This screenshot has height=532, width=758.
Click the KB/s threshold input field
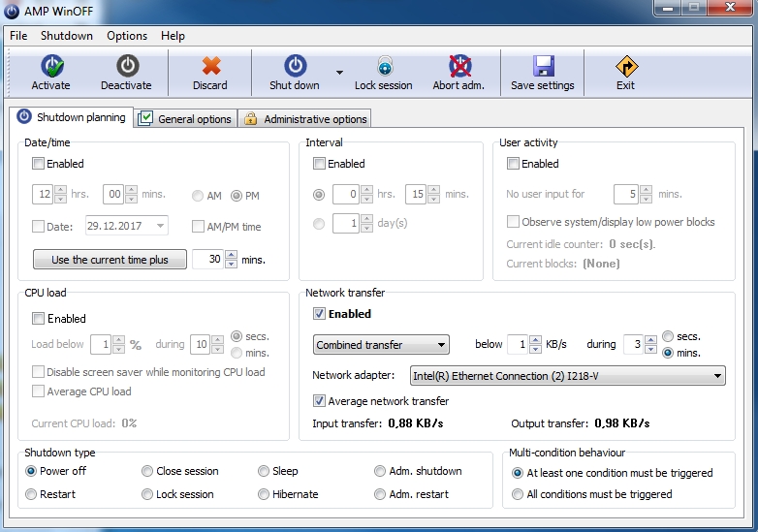tap(515, 345)
